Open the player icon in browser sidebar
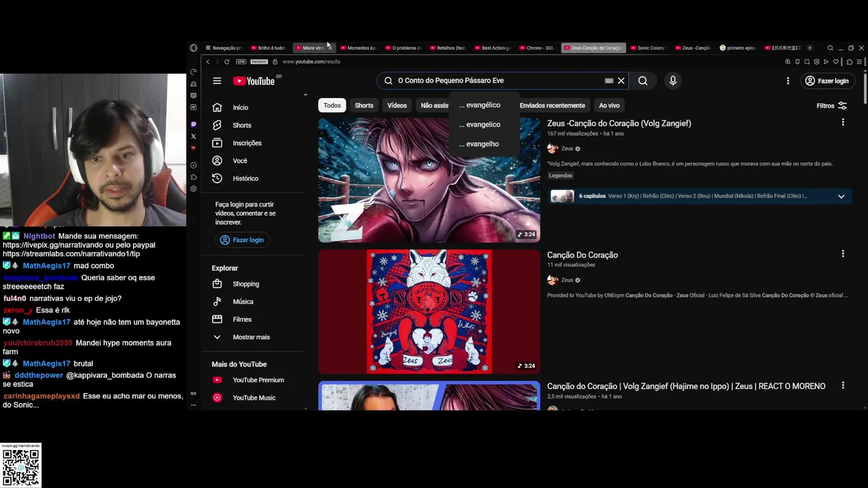Viewport: 868px width, 488px height. pyautogui.click(x=193, y=165)
